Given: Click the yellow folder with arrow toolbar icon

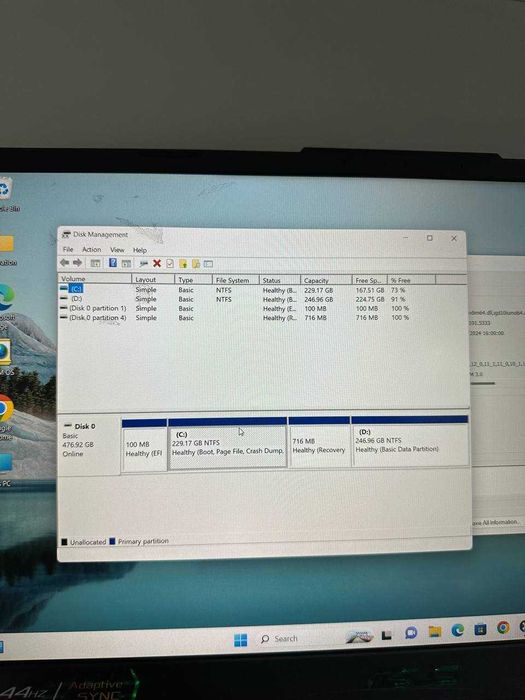Looking at the screenshot, I should pos(183,263).
